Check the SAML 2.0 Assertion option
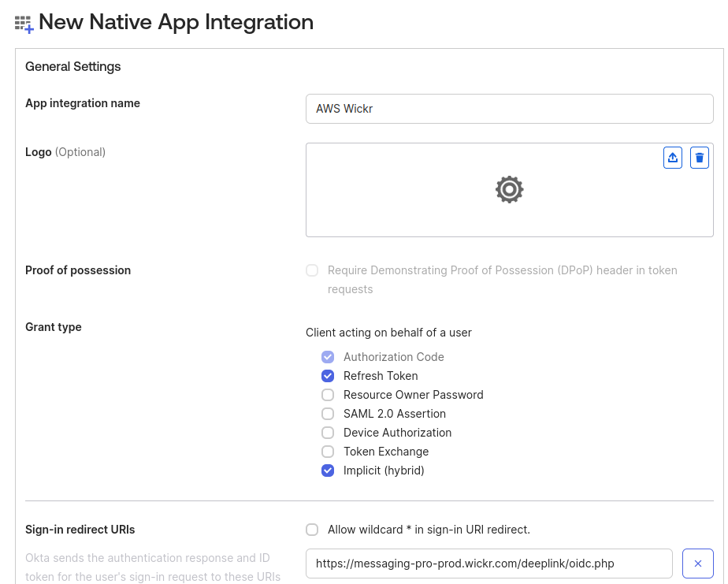Image resolution: width=728 pixels, height=584 pixels. click(x=328, y=414)
